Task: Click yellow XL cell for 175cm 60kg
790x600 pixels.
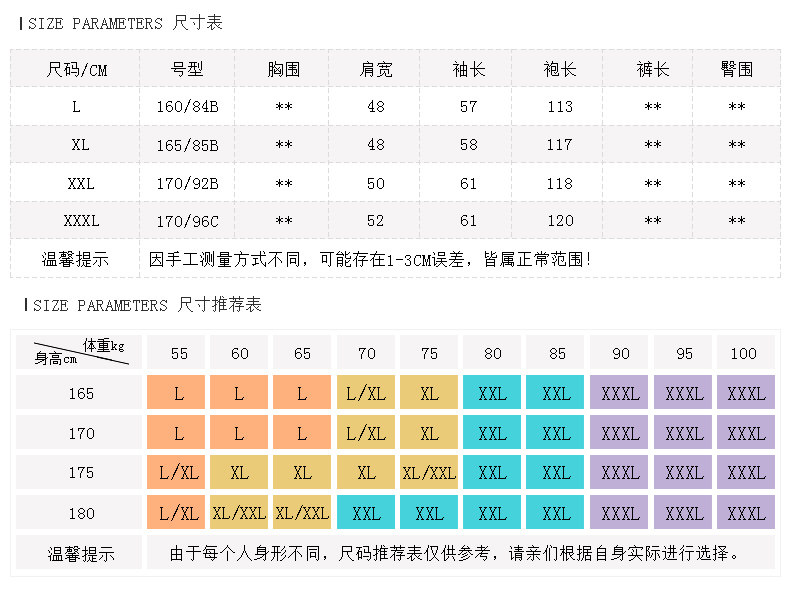Action: click(239, 472)
